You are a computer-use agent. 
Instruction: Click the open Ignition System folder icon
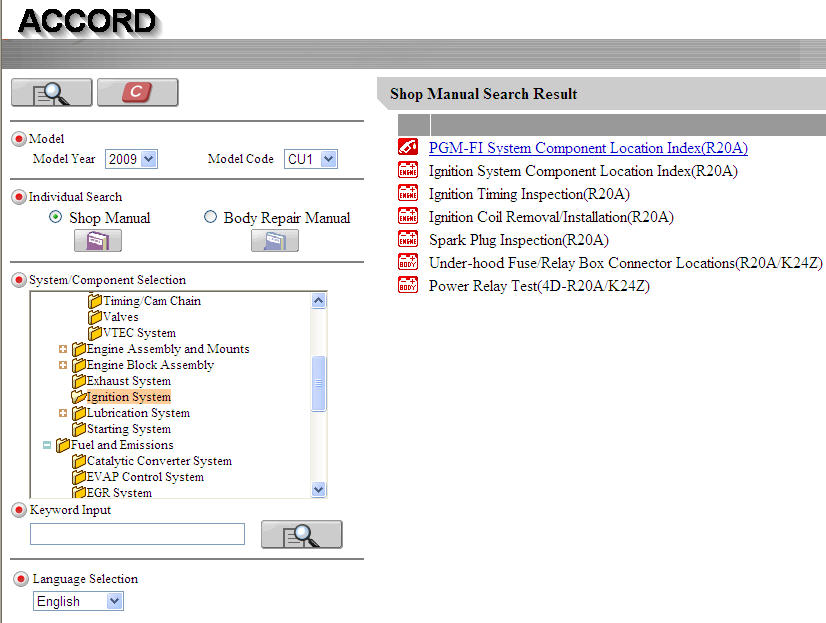[78, 397]
